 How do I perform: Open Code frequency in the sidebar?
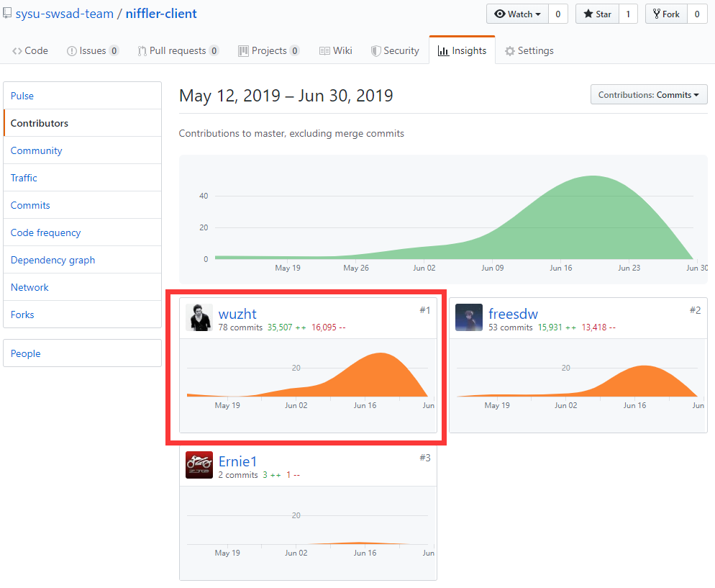pos(45,232)
